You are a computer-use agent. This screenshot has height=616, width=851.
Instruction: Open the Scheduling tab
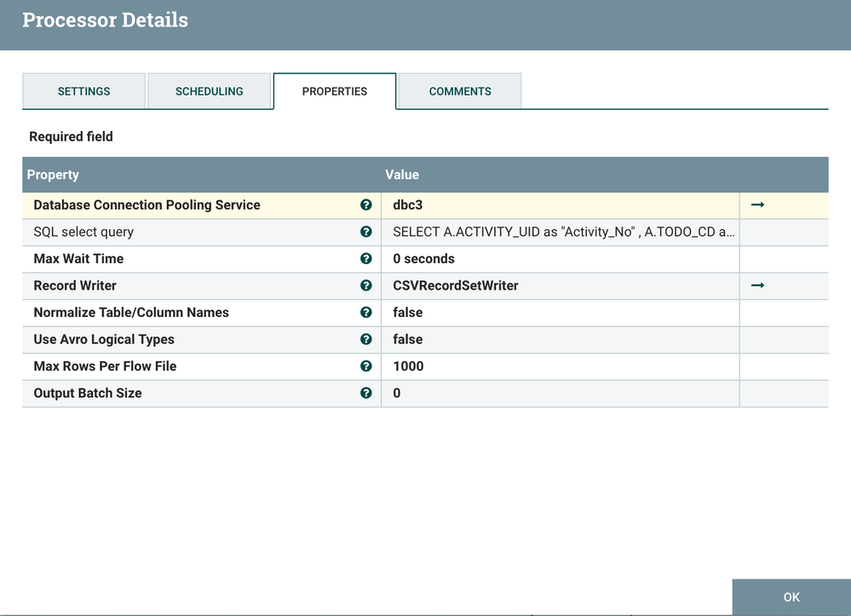(x=209, y=91)
